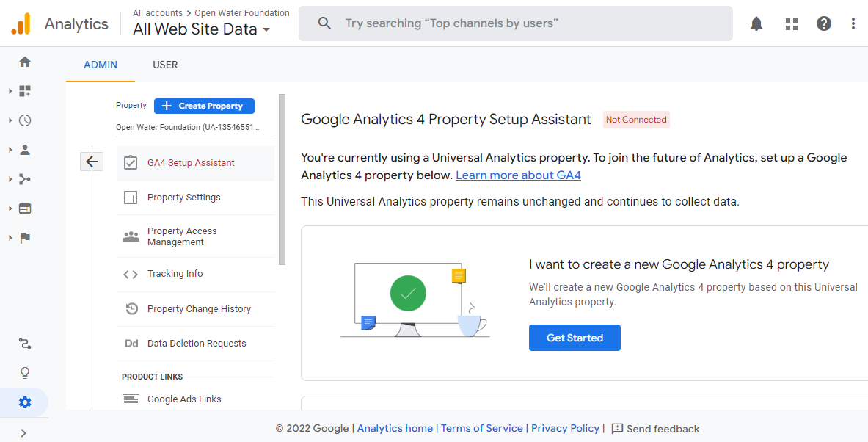Viewport: 868px width, 442px height.
Task: Switch to the USER tab
Action: [x=164, y=65]
